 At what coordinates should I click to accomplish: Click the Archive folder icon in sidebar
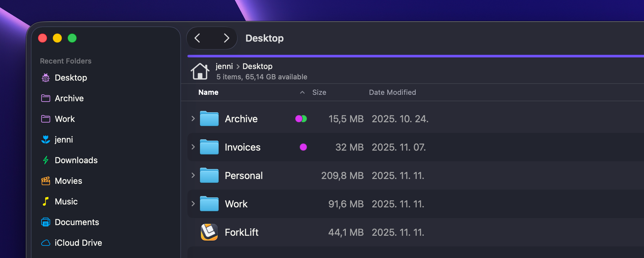click(46, 98)
